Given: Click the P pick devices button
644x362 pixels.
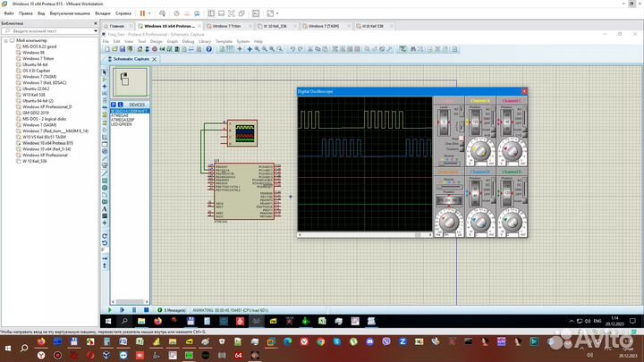Looking at the screenshot, I should click(x=115, y=105).
